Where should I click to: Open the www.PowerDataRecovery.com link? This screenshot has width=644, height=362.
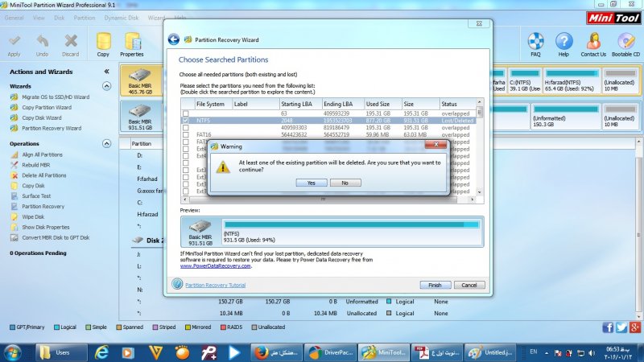click(215, 265)
